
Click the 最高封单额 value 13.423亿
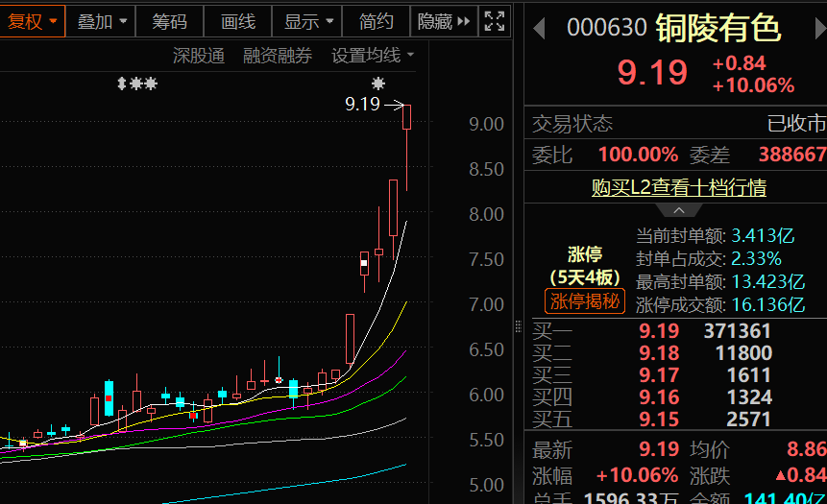[768, 281]
